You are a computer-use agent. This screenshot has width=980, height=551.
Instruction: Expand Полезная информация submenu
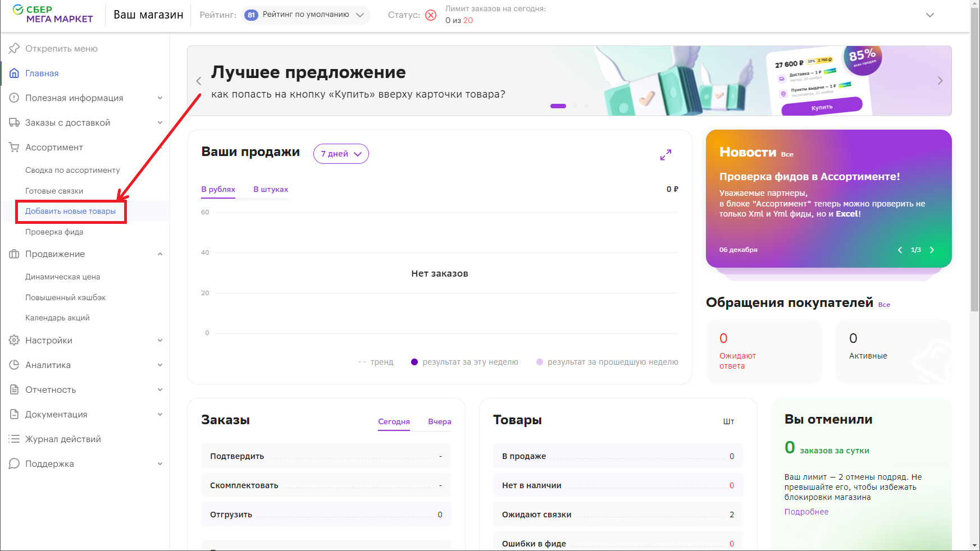click(x=160, y=98)
